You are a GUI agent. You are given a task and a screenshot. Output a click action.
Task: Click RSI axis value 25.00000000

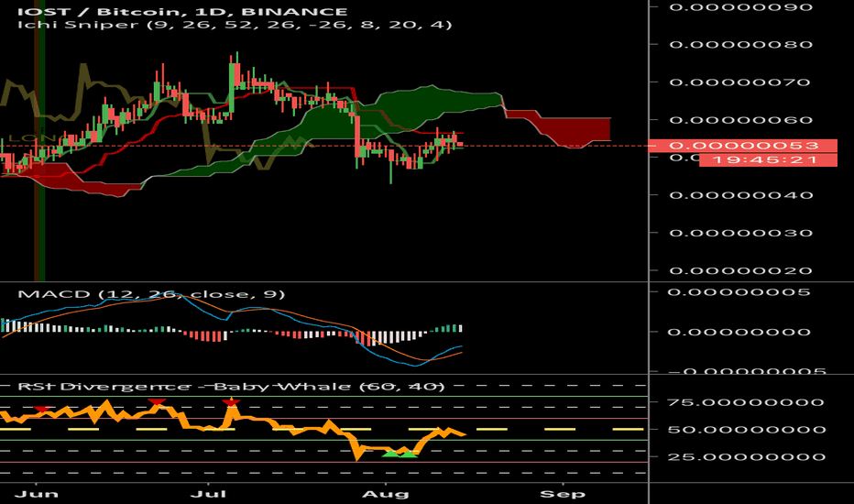point(746,456)
